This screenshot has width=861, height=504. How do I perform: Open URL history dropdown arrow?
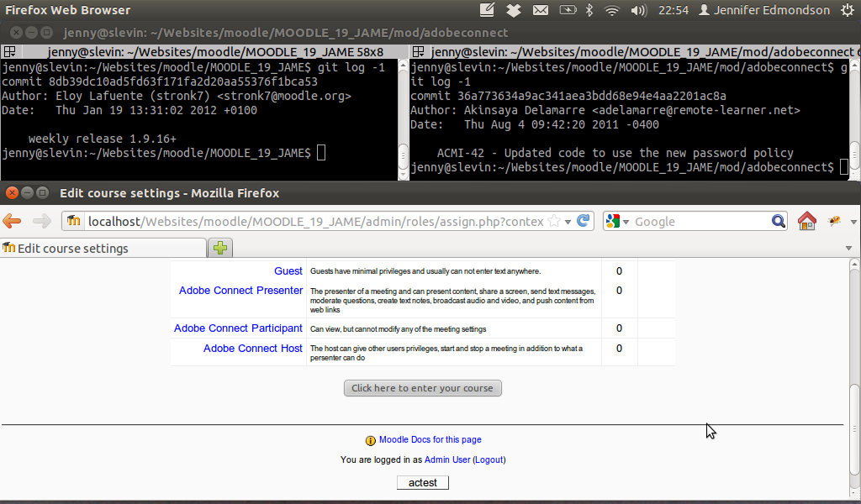tap(568, 222)
